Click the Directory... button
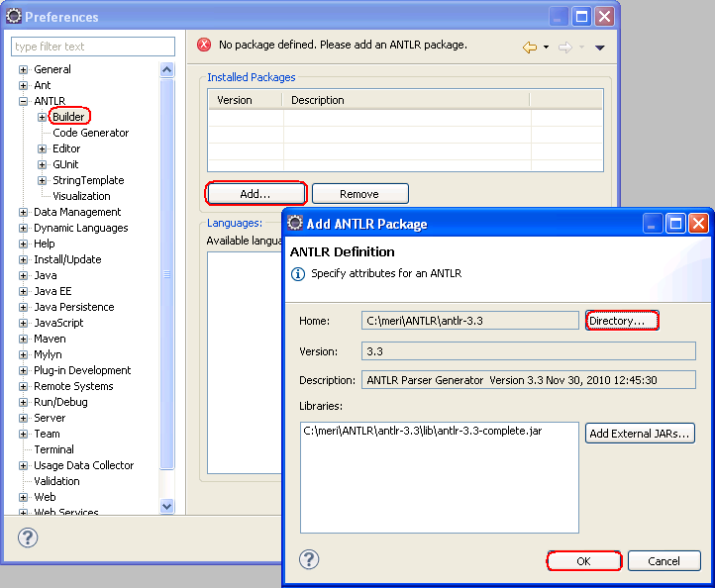 [622, 321]
